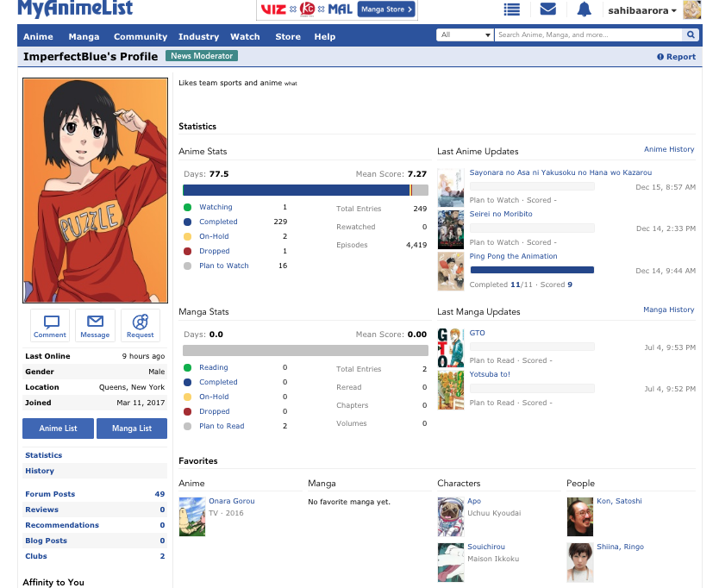Open anime Completed list link
Viewport: 719px width, 588px height.
pyautogui.click(x=218, y=222)
